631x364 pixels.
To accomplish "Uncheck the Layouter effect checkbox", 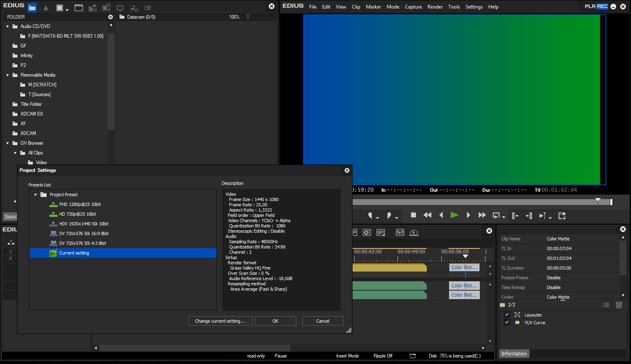I will point(507,315).
